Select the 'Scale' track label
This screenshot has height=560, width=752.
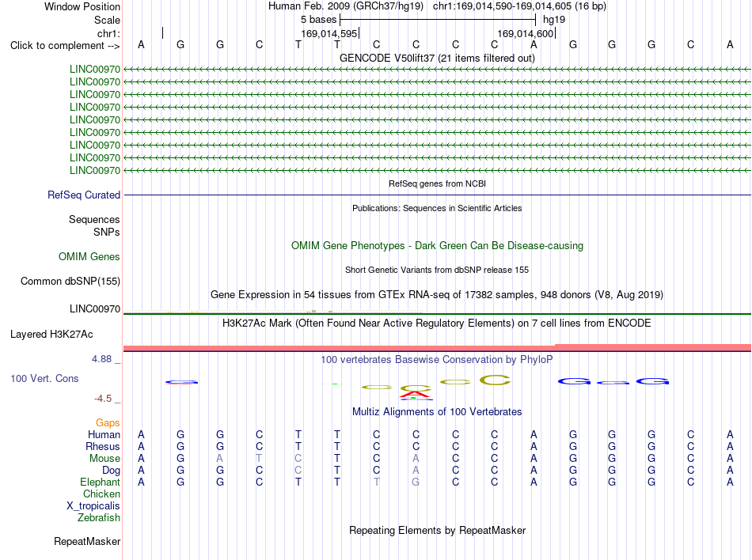pyautogui.click(x=107, y=20)
